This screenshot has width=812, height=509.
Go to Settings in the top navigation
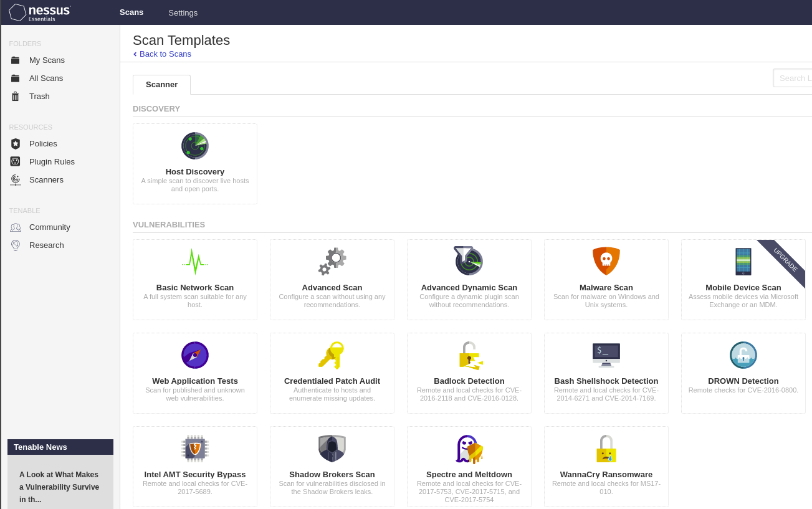[183, 12]
